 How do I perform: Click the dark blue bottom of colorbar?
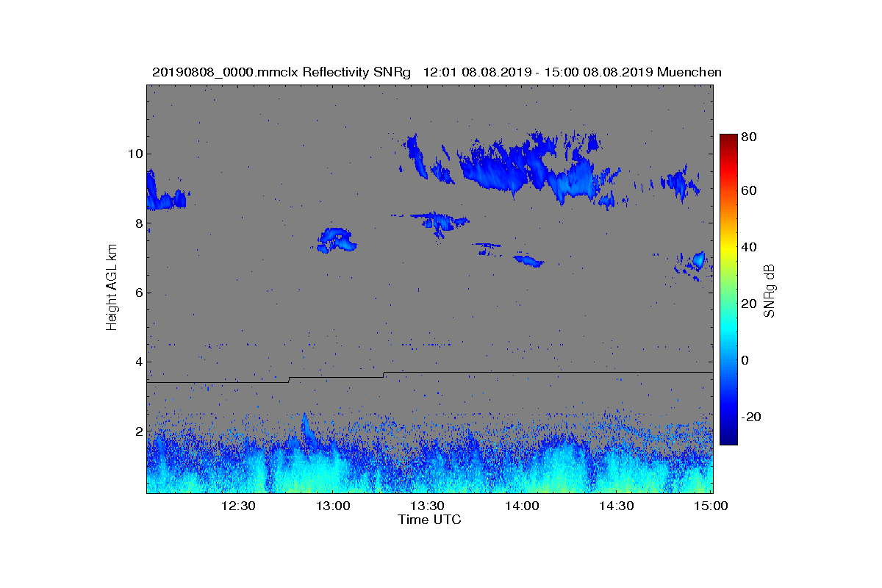[728, 434]
